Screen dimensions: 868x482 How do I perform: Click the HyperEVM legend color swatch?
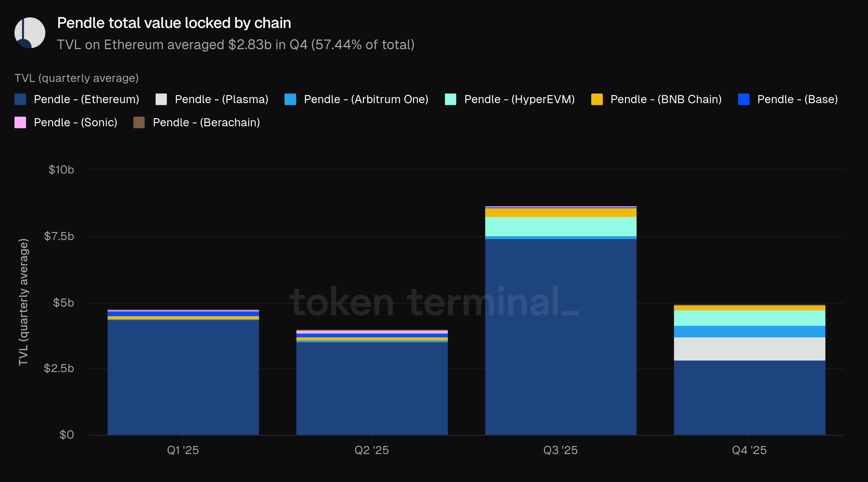tap(450, 99)
